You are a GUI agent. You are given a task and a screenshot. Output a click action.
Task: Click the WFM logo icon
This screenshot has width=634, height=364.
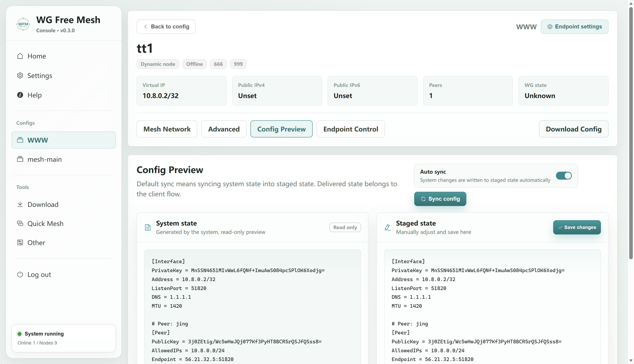[23, 24]
